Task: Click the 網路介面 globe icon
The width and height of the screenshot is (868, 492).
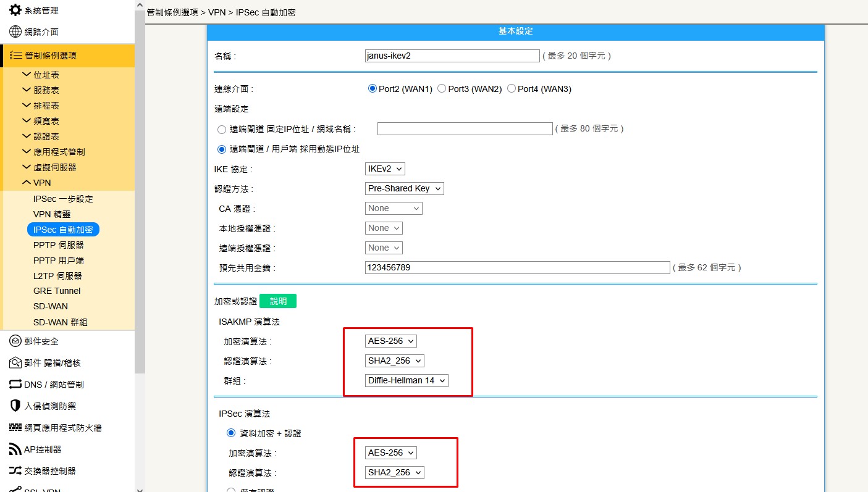Action: pyautogui.click(x=15, y=32)
